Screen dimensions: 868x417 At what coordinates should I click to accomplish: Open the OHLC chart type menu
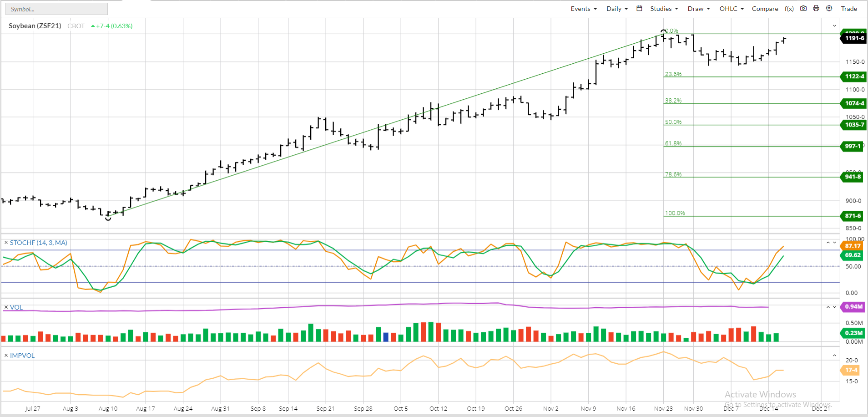coord(732,9)
